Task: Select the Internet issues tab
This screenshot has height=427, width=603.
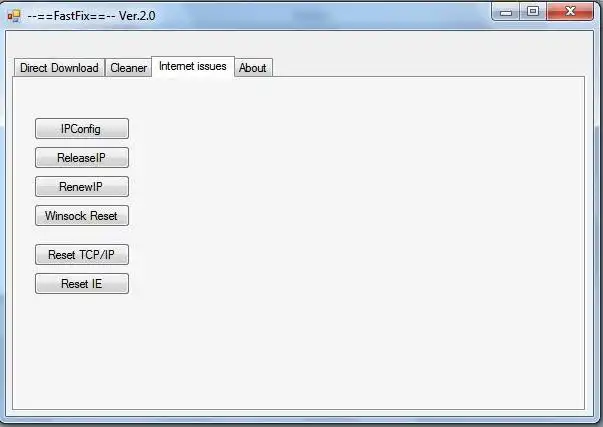Action: click(193, 67)
